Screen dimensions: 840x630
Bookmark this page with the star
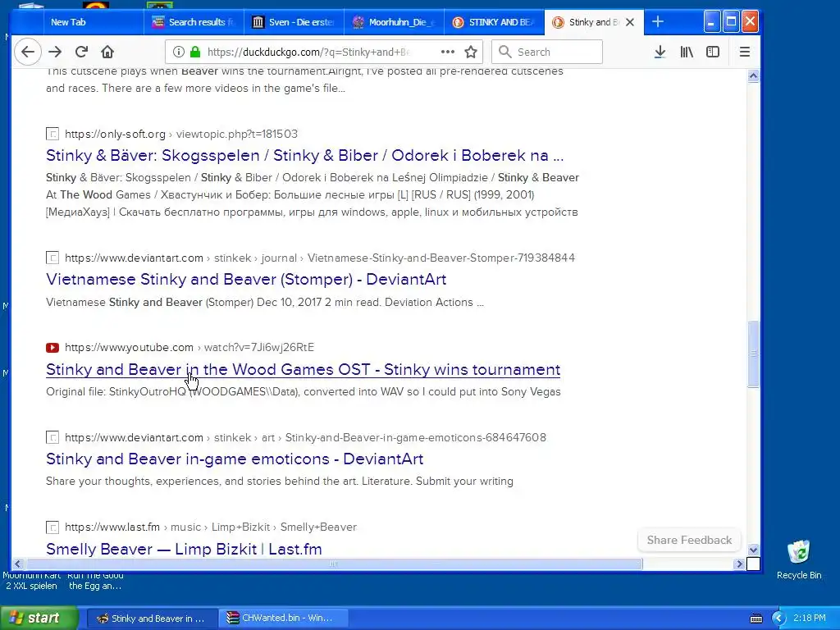click(x=471, y=52)
